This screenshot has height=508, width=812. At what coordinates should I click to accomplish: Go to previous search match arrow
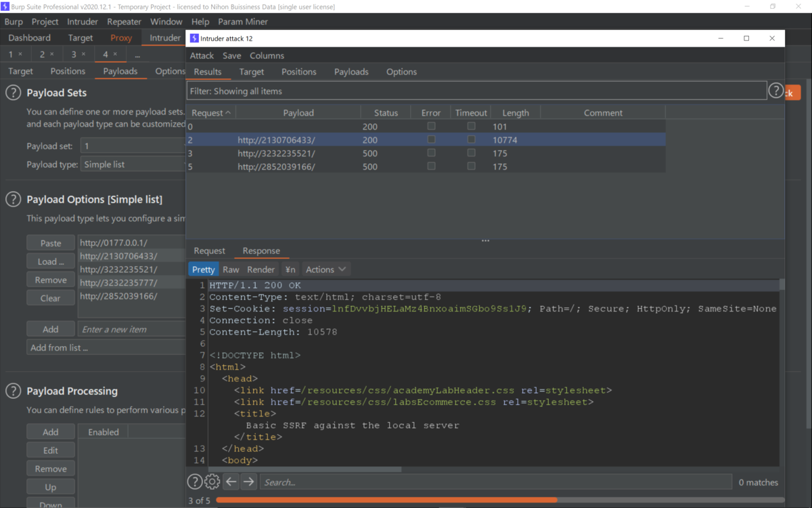[231, 482]
